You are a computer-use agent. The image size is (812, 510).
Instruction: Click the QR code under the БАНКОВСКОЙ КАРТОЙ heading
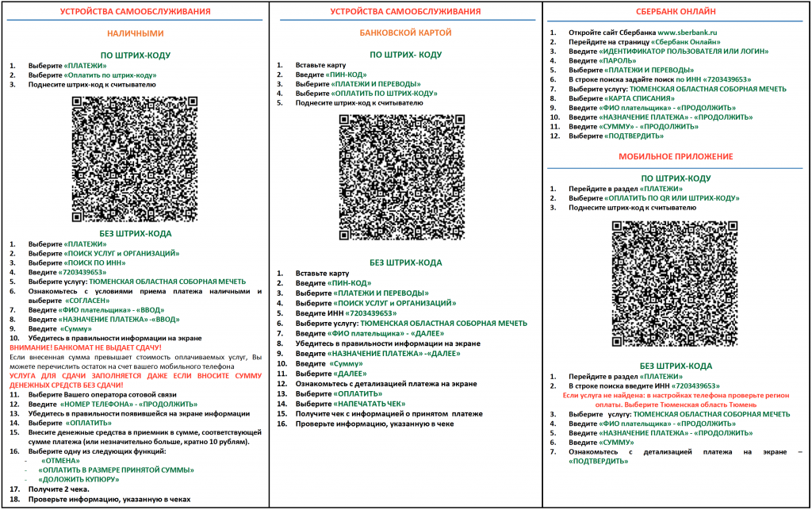(x=402, y=178)
